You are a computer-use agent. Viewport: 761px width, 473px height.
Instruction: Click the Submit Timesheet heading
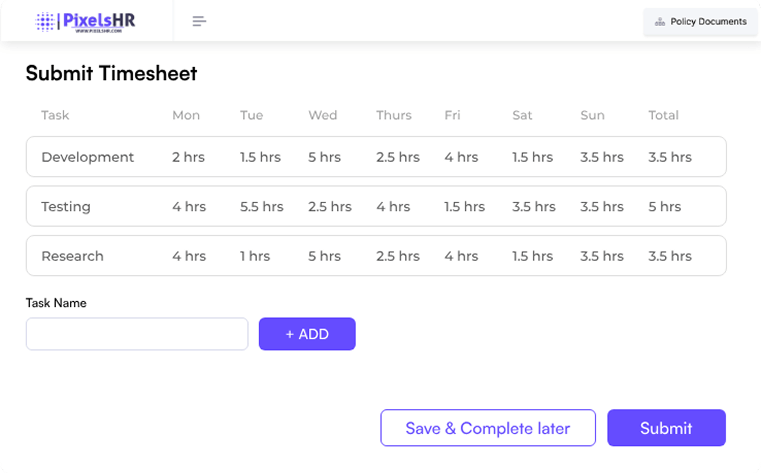111,73
